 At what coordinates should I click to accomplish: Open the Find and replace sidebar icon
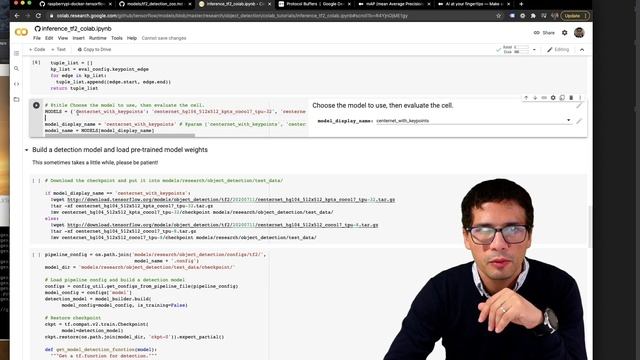click(16, 69)
